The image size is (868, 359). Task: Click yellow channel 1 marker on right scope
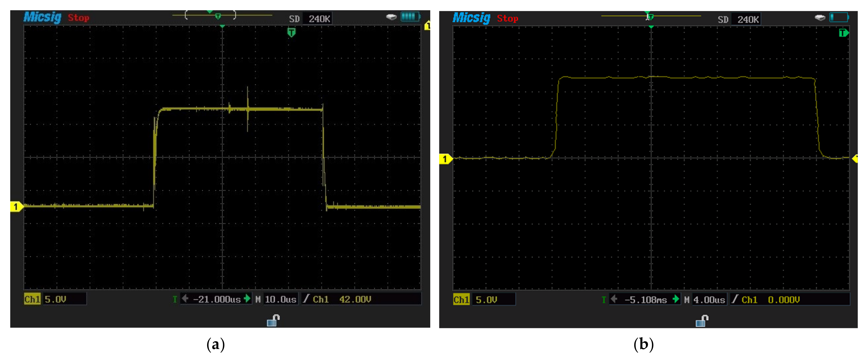click(x=445, y=159)
